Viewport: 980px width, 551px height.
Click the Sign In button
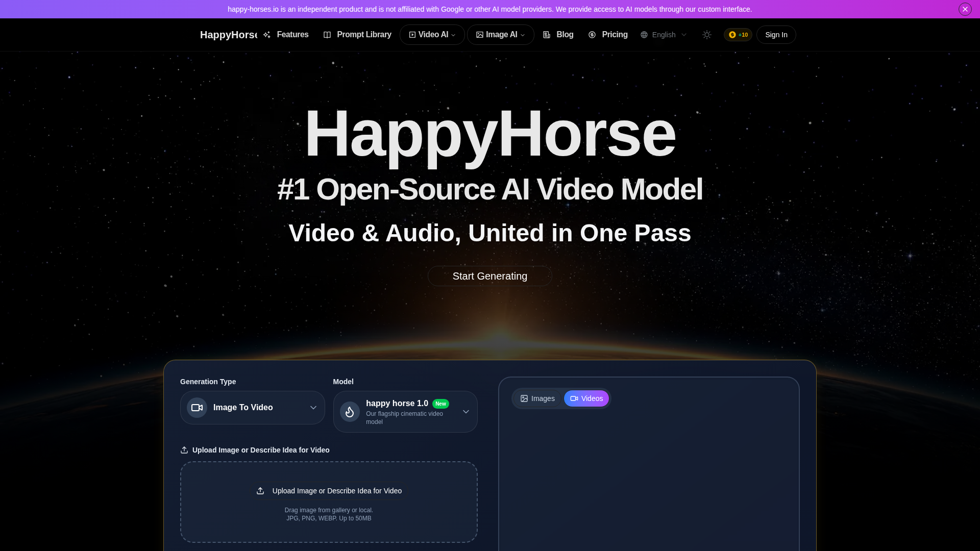click(776, 35)
